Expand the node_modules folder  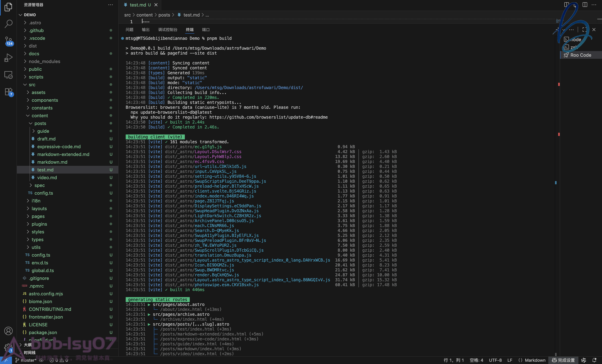(x=44, y=61)
